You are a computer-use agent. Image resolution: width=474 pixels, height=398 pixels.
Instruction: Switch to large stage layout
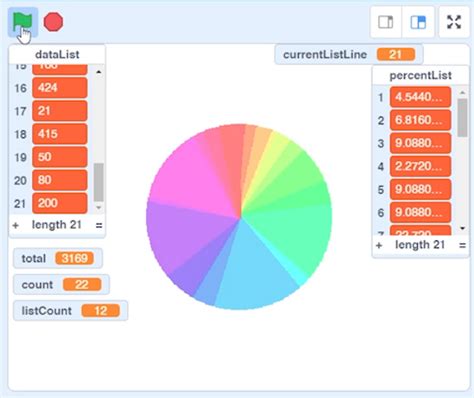418,22
